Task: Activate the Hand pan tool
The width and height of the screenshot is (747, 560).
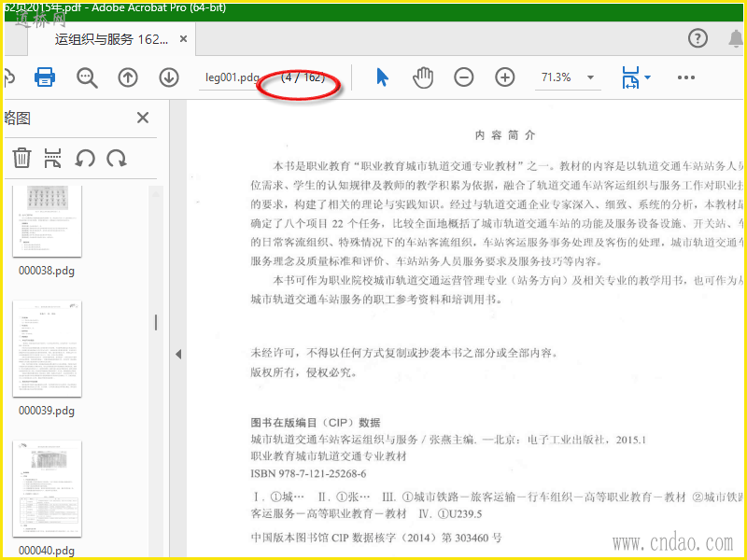Action: 423,77
